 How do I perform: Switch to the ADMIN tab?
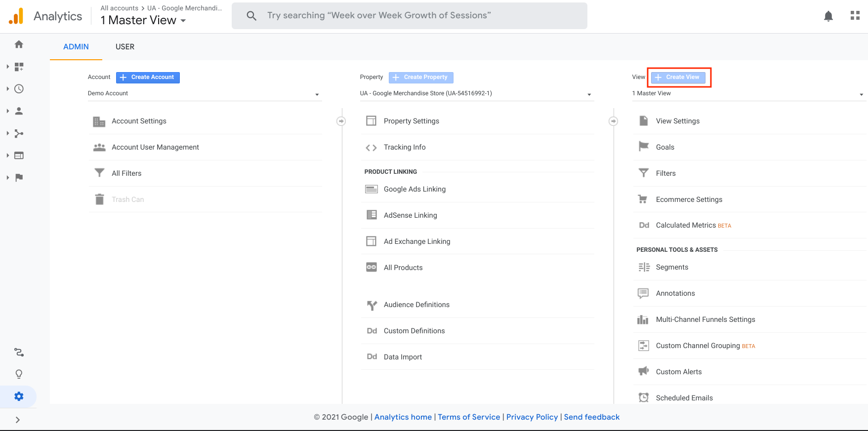[76, 47]
